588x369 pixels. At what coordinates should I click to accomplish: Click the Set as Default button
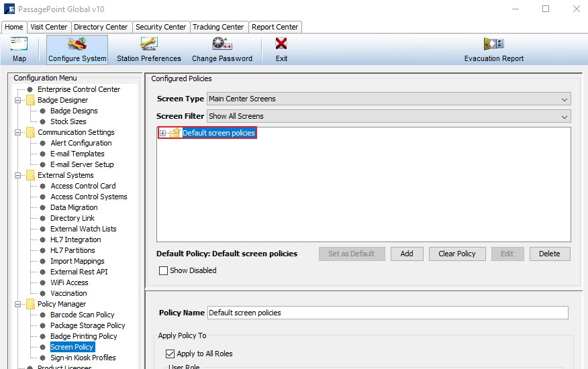[x=352, y=254]
